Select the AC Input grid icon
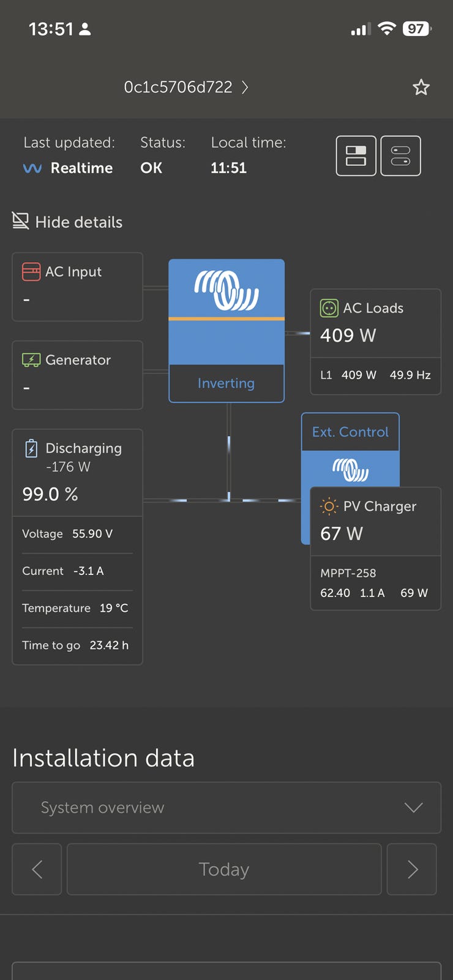This screenshot has height=980, width=453. point(31,271)
